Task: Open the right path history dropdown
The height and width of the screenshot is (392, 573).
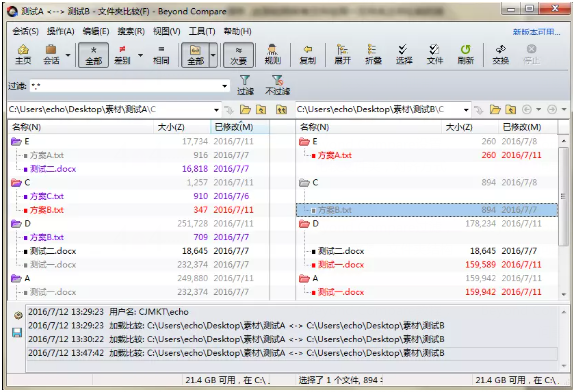Action: tap(466, 110)
